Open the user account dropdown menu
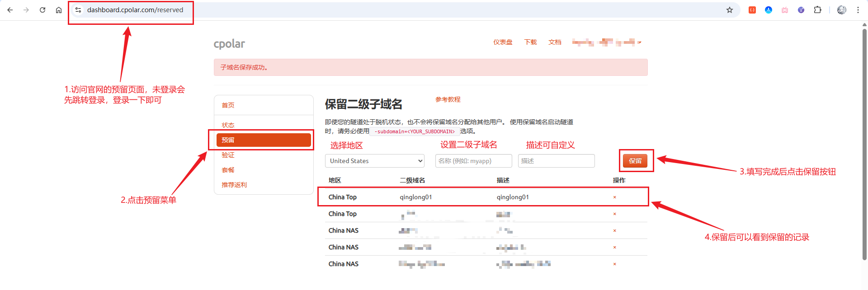This screenshot has height=290, width=868. [x=606, y=42]
